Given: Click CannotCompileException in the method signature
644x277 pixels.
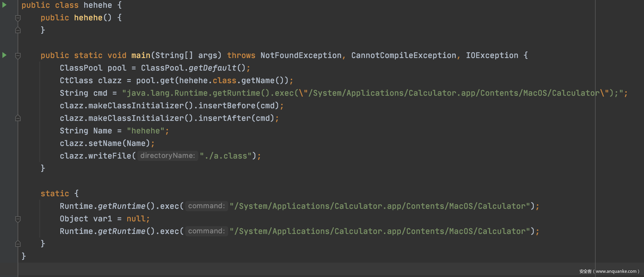Looking at the screenshot, I should 403,55.
